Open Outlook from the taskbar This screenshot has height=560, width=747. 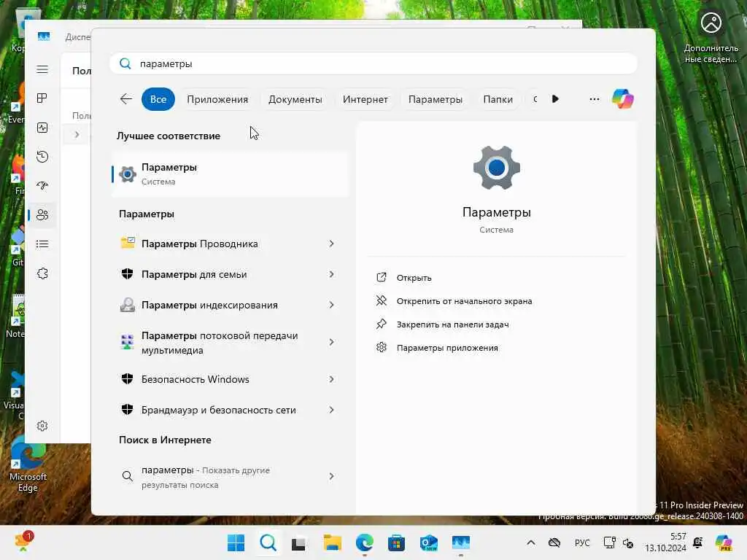(429, 542)
